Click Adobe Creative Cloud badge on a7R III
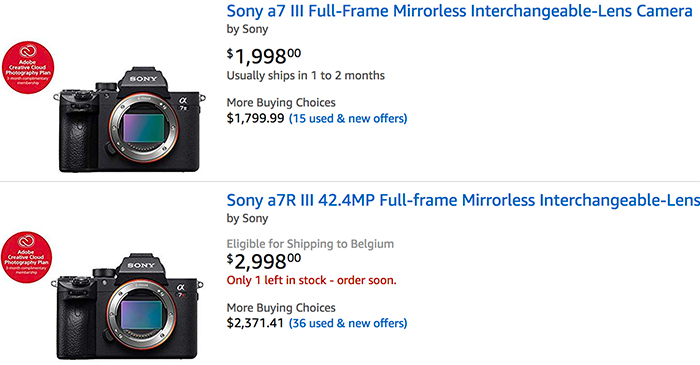Screen dimensions: 700x365 pyautogui.click(x=26, y=257)
